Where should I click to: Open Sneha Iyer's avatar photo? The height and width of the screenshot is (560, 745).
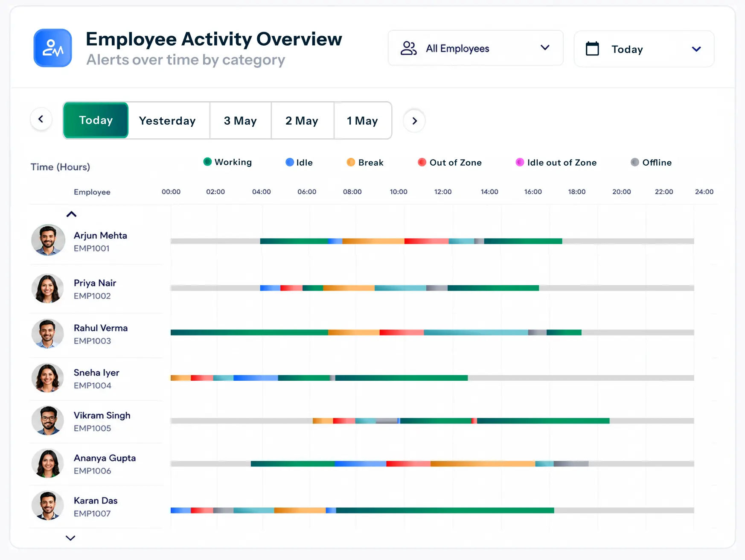48,378
